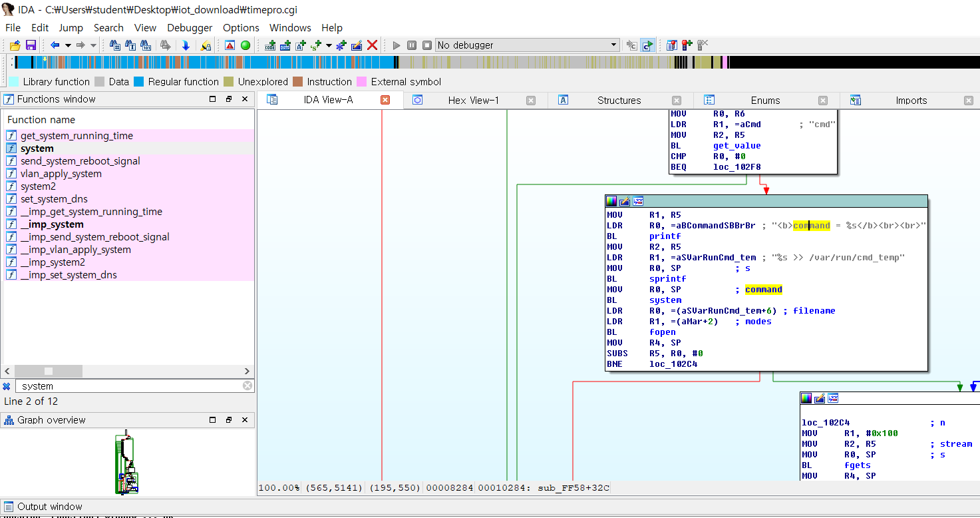Close the quick filter with blue X
The height and width of the screenshot is (518, 980).
(x=7, y=386)
